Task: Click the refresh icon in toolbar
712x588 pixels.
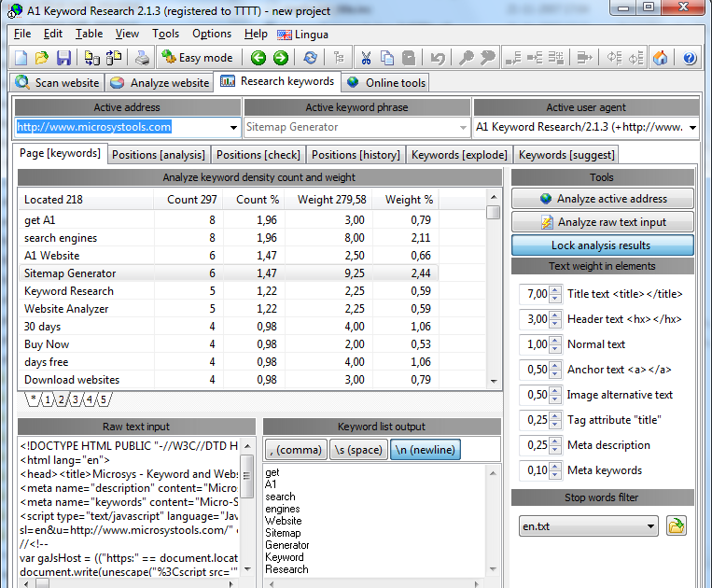Action: (x=310, y=58)
